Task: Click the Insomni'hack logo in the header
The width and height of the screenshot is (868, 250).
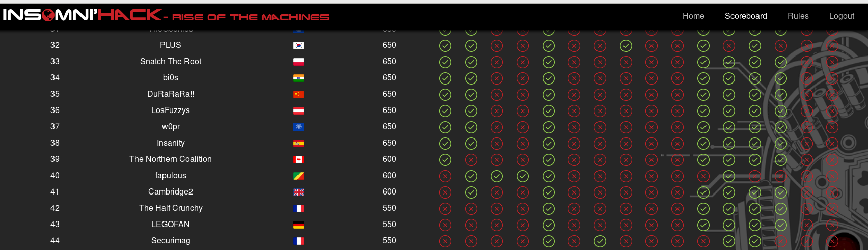Action: [x=166, y=15]
